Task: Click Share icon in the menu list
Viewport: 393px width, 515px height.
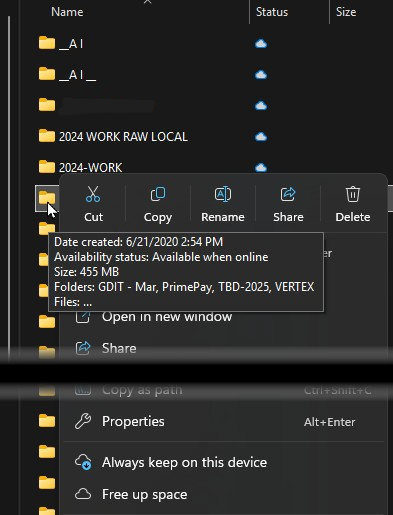Action: point(83,348)
